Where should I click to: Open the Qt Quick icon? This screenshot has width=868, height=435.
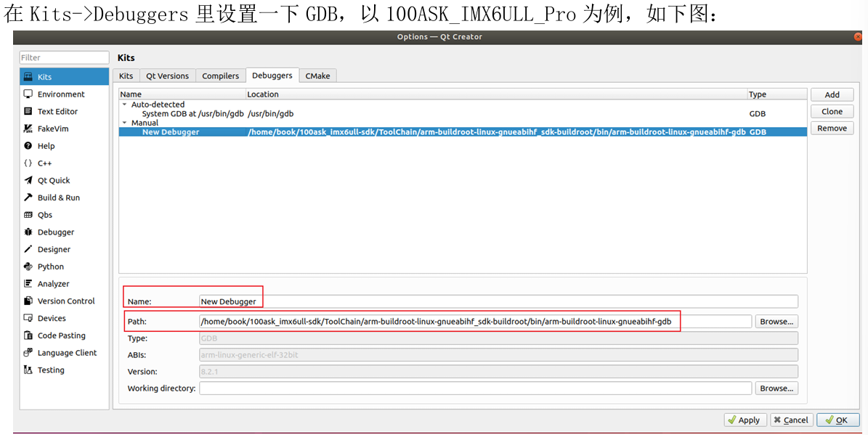[x=28, y=180]
